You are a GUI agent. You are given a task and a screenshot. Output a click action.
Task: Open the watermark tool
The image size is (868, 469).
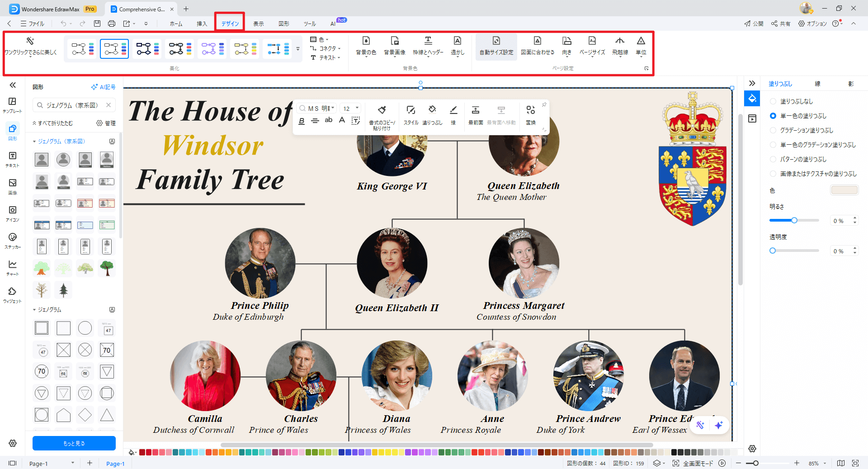(x=458, y=46)
